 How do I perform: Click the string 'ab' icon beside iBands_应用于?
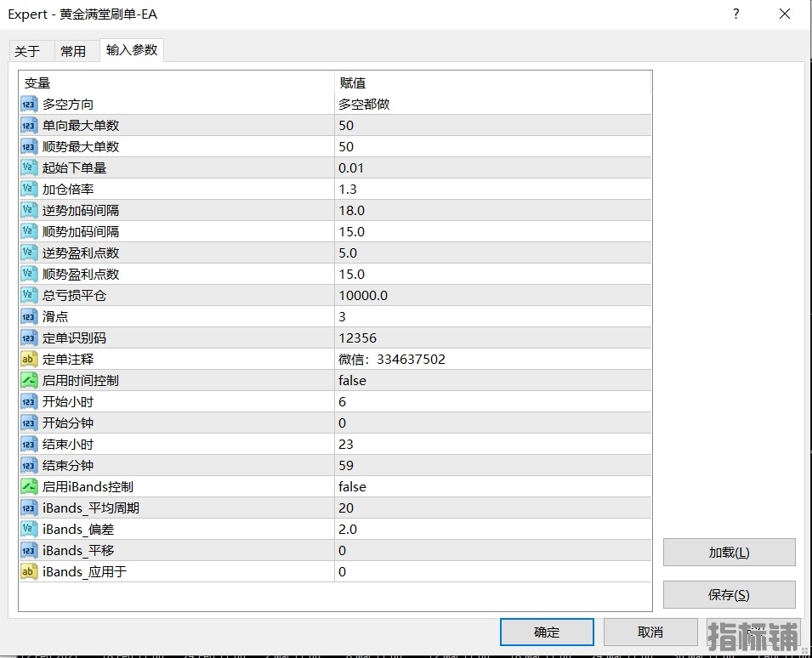point(29,571)
